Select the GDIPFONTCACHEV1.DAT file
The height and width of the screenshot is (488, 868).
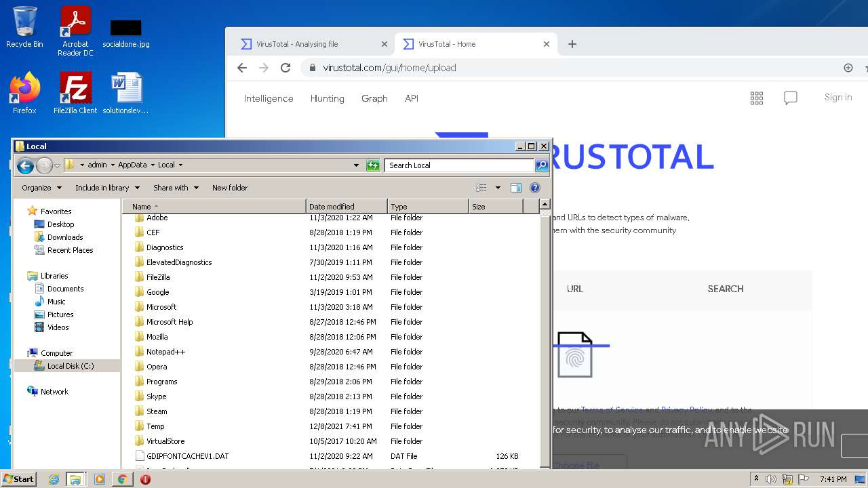click(x=331, y=456)
